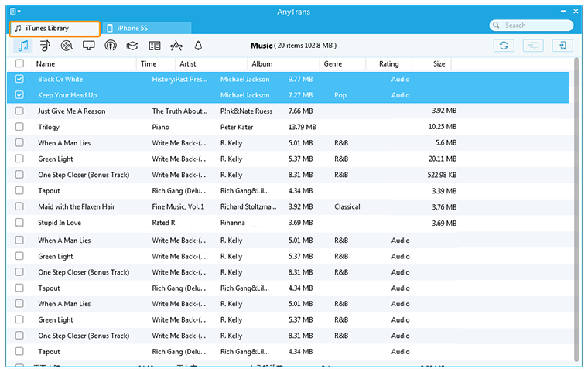588x372 pixels.
Task: Toggle the select-all checkbox in header
Action: click(x=19, y=64)
